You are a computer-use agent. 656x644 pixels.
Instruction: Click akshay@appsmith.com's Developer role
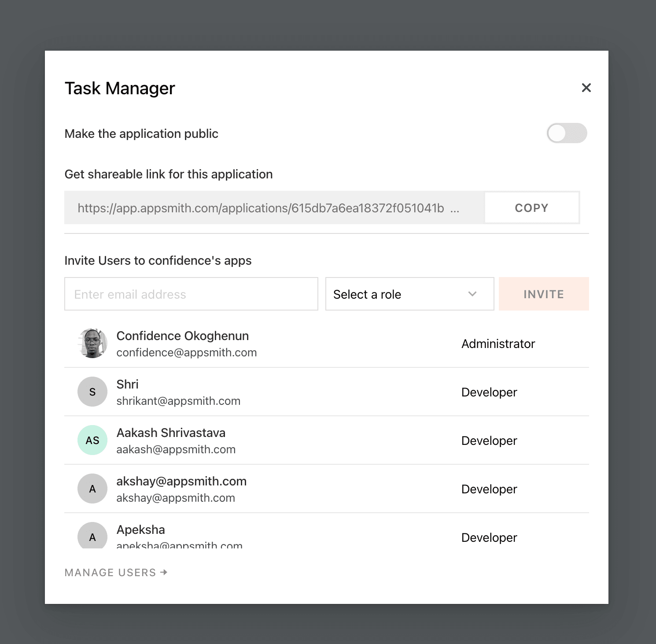tap(489, 489)
